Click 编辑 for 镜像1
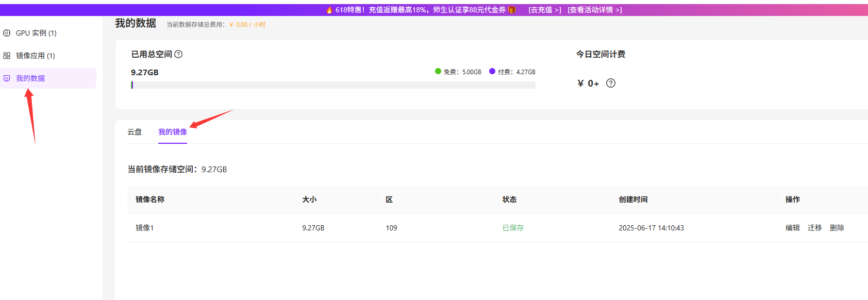The image size is (868, 300). click(793, 228)
